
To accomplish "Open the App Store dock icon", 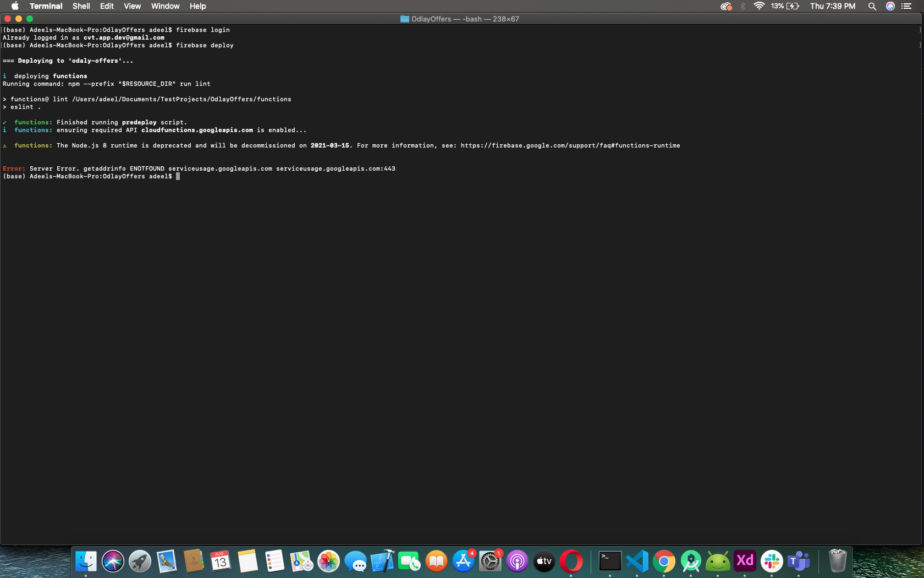I will coord(463,561).
